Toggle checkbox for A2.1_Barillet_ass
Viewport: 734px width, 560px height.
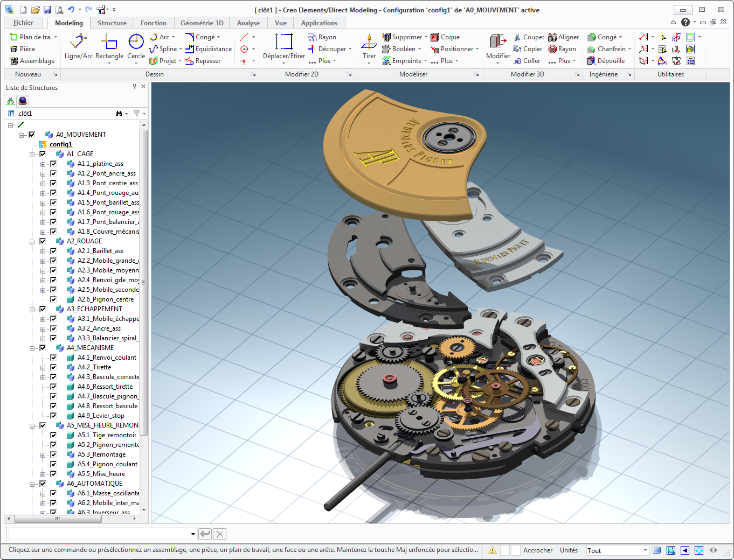pos(53,251)
